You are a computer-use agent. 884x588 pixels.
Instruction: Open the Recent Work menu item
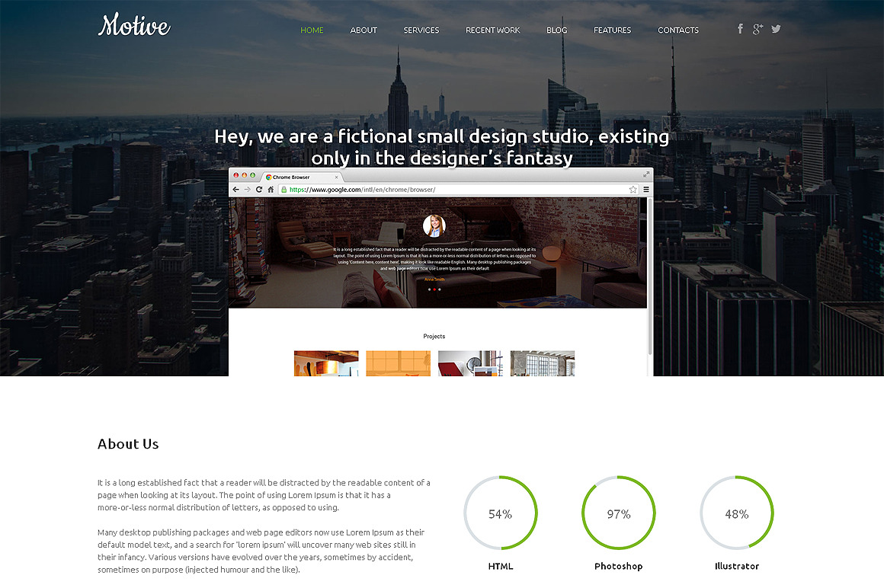(492, 30)
